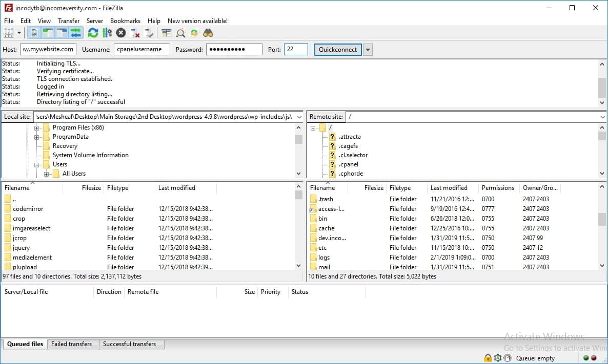
Task: Select Recovery folder in local tree
Action: coord(65,146)
